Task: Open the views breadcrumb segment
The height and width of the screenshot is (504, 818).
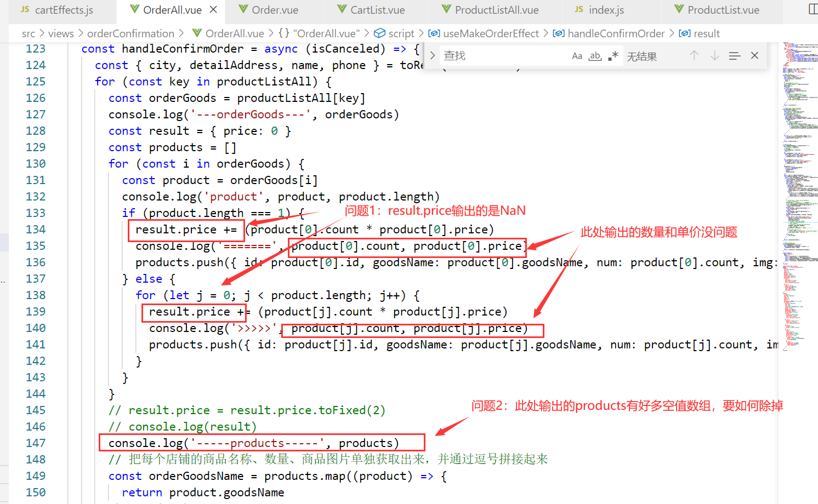Action: tap(61, 34)
